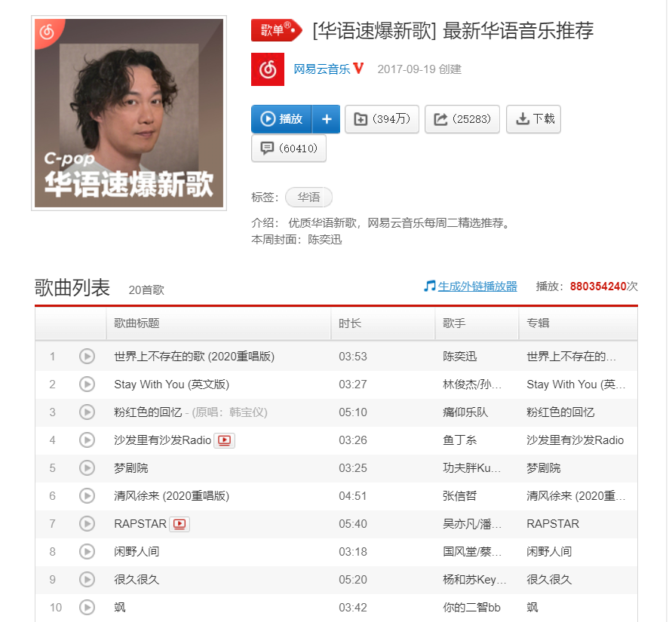
Task: Click the blue 播放 play button
Action: pyautogui.click(x=281, y=119)
